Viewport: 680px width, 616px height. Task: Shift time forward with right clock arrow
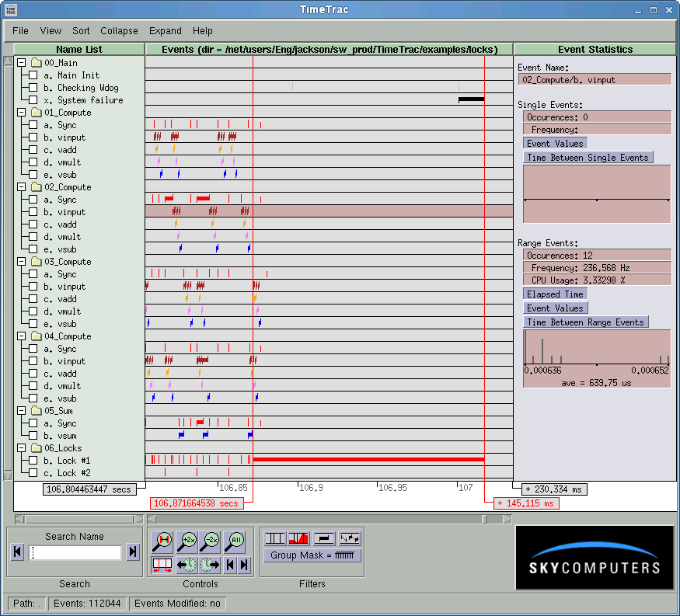point(210,565)
